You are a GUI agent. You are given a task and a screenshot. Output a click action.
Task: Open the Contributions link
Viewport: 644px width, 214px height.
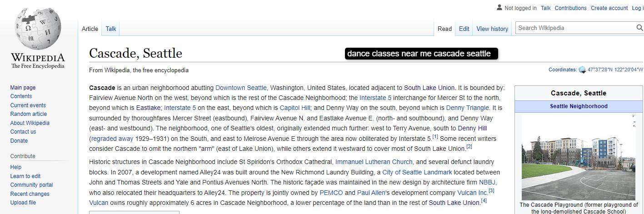[x=570, y=8]
